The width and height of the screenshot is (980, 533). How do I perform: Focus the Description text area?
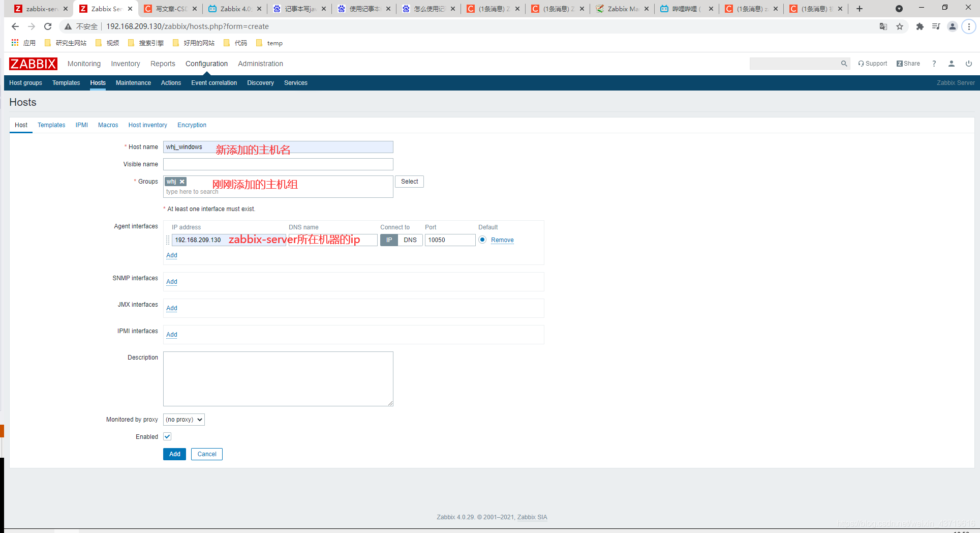coord(278,379)
